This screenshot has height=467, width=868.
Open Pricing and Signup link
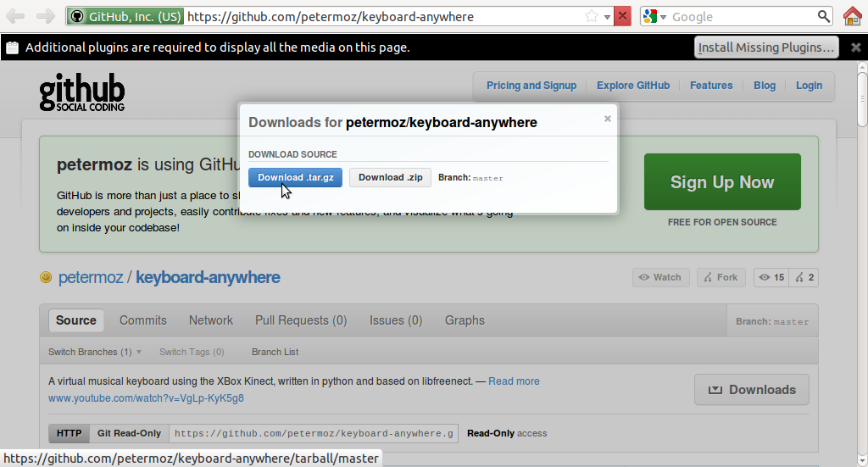tap(531, 86)
